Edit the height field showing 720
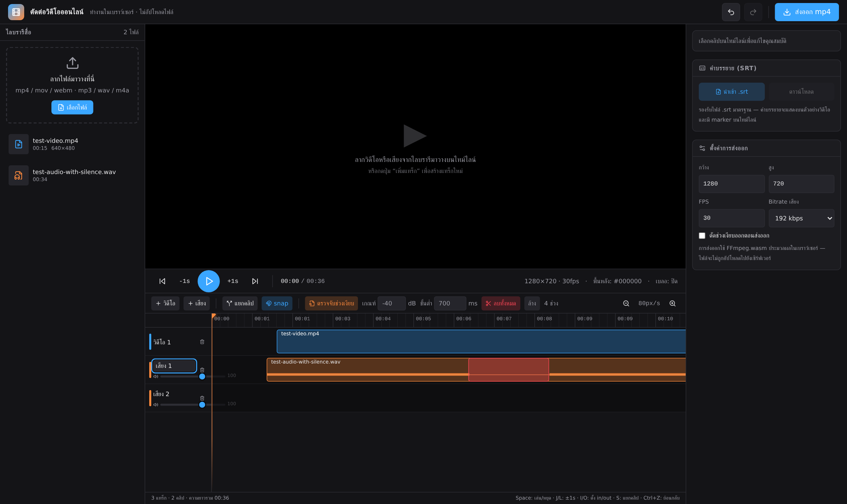Viewport: 847px width, 504px height. tap(801, 184)
